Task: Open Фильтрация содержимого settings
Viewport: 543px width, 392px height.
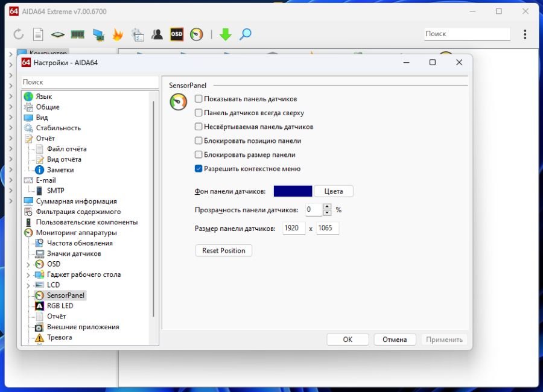Action: coord(78,212)
